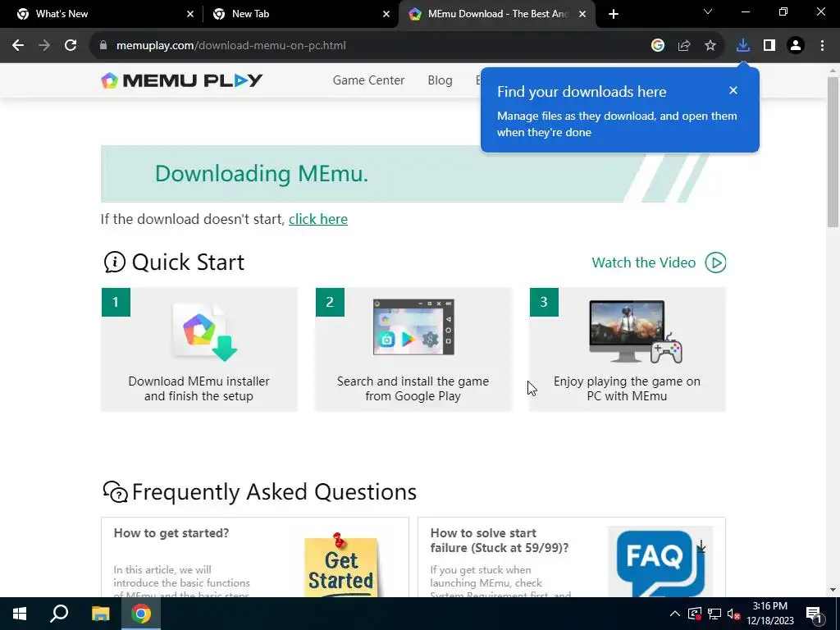Image resolution: width=840 pixels, height=630 pixels.
Task: Click 'Download MEmu installer and finish the setup' text
Action: click(x=199, y=389)
